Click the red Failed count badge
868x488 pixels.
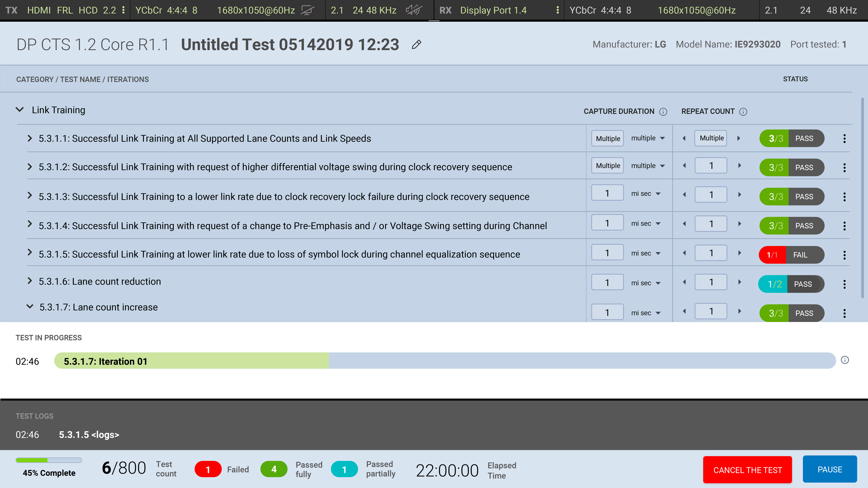coord(208,469)
